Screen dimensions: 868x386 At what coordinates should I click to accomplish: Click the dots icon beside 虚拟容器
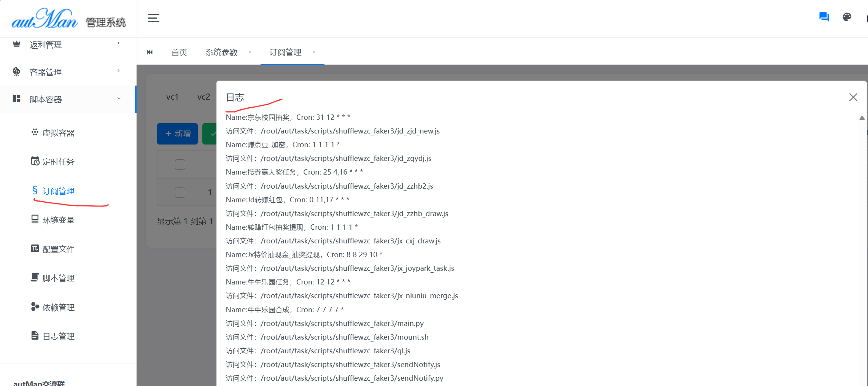tap(35, 132)
